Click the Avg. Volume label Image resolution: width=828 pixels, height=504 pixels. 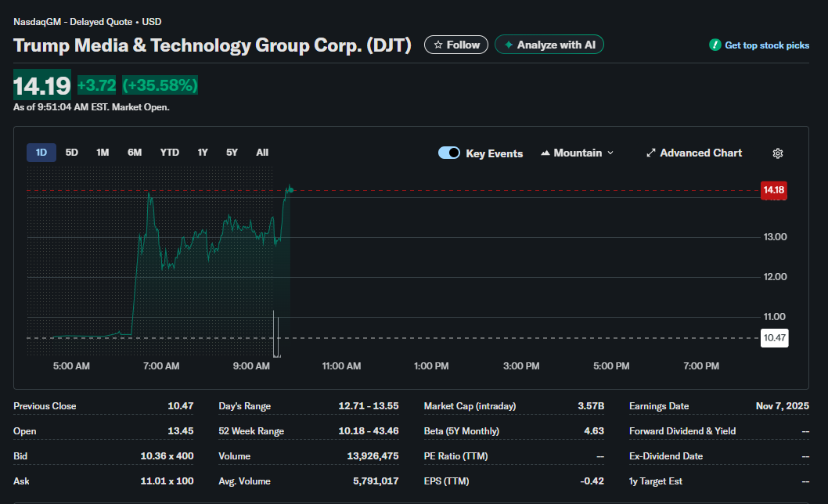coord(244,481)
